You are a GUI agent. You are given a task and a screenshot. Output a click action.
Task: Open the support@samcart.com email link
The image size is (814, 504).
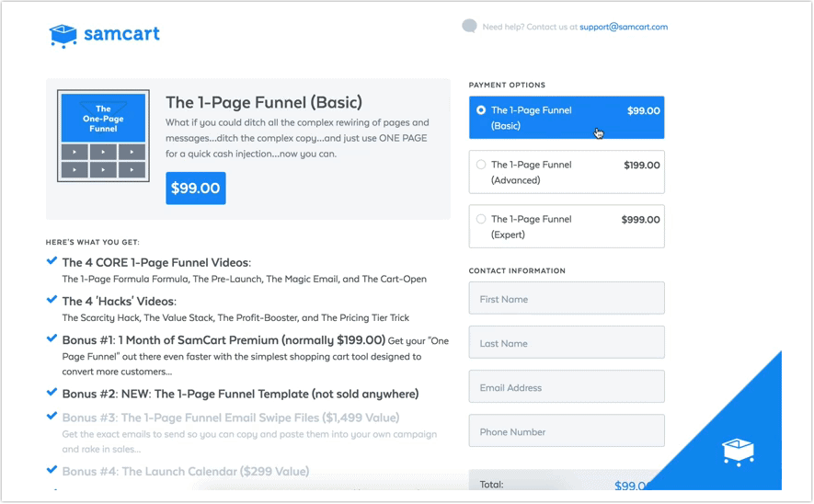624,27
